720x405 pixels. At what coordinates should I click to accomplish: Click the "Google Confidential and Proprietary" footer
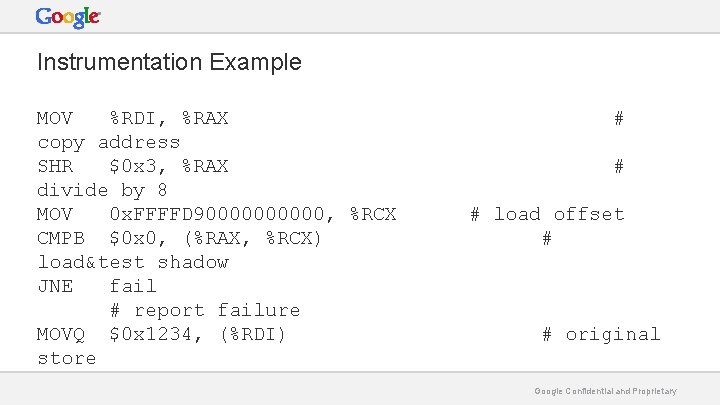click(x=606, y=391)
